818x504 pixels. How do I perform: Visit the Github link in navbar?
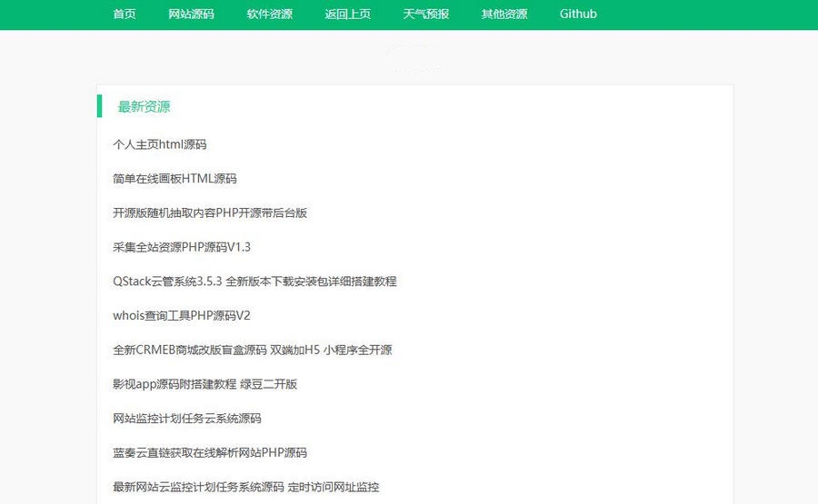578,14
